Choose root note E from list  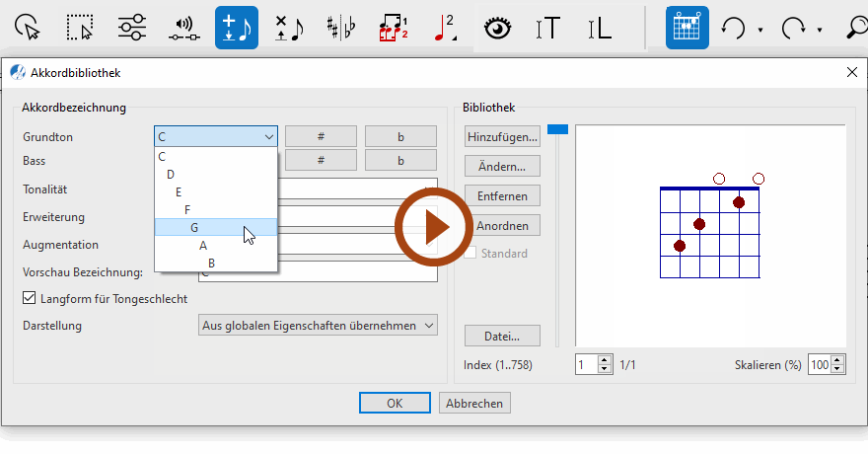point(179,191)
